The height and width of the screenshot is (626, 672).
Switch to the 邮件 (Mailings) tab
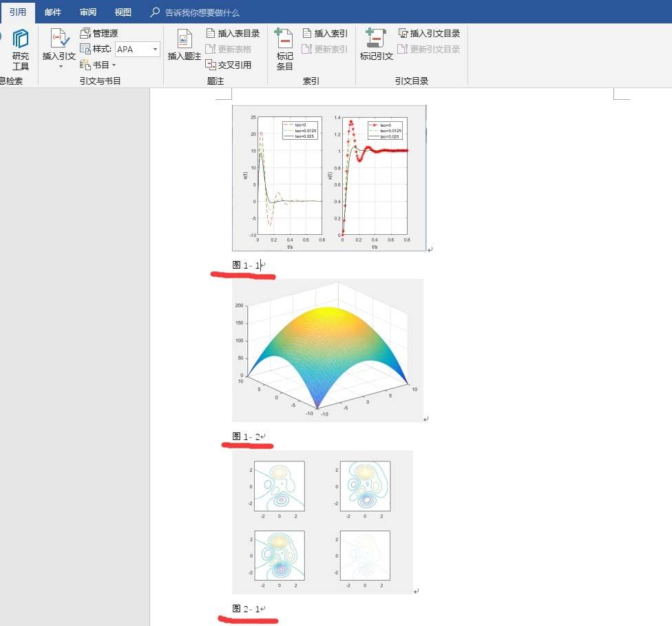click(53, 12)
